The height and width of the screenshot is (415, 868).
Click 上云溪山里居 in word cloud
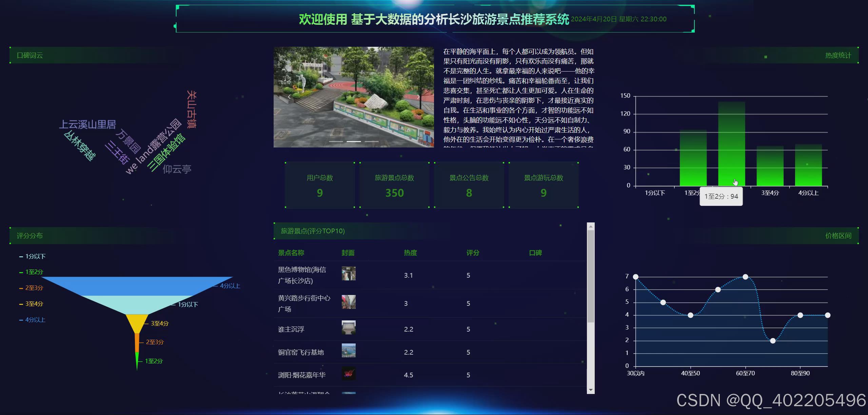[87, 125]
